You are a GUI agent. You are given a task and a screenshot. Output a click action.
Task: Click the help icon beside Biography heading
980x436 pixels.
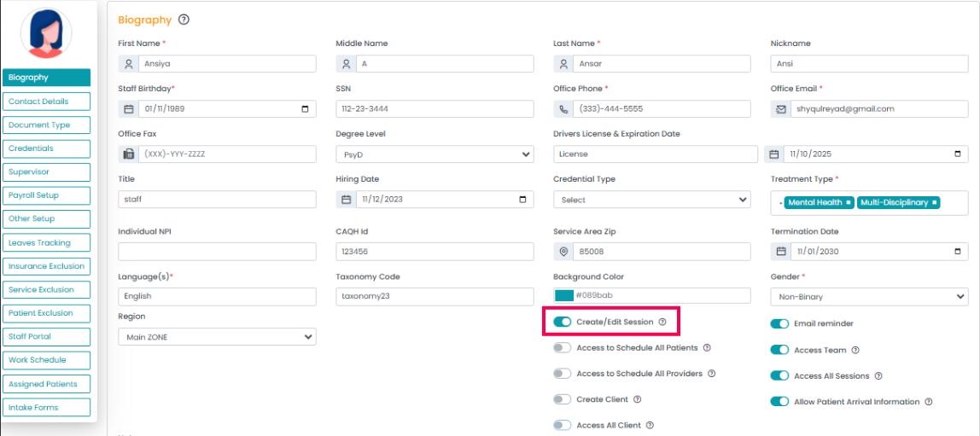(x=184, y=20)
